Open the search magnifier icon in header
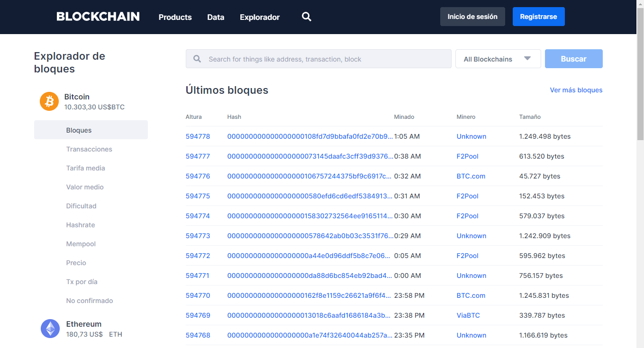The width and height of the screenshot is (644, 348). pos(307,17)
